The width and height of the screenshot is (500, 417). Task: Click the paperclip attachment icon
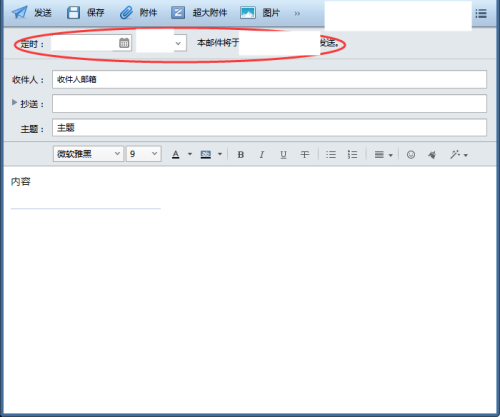[126, 13]
